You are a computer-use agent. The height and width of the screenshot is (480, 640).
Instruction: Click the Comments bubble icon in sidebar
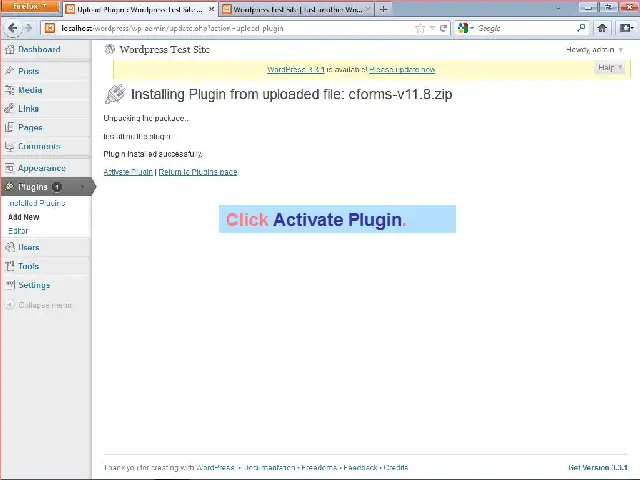tap(9, 147)
